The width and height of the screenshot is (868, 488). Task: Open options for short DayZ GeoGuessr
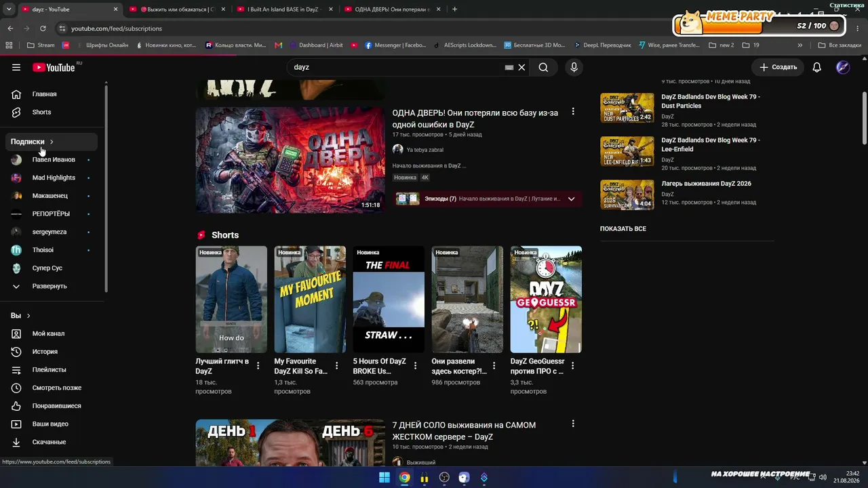coord(573,365)
